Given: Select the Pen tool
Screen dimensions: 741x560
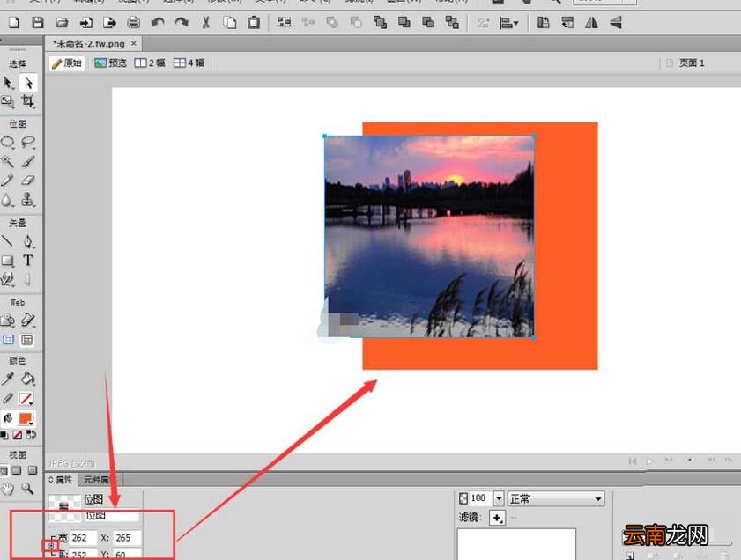Looking at the screenshot, I should pyautogui.click(x=28, y=241).
